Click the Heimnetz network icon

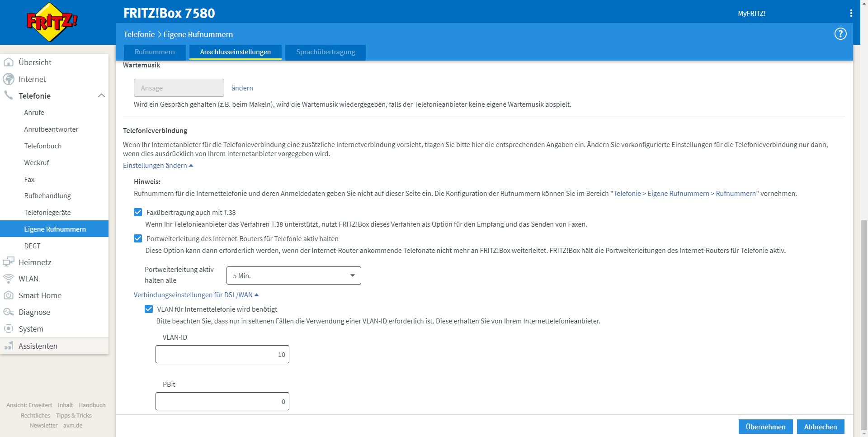[x=9, y=262]
